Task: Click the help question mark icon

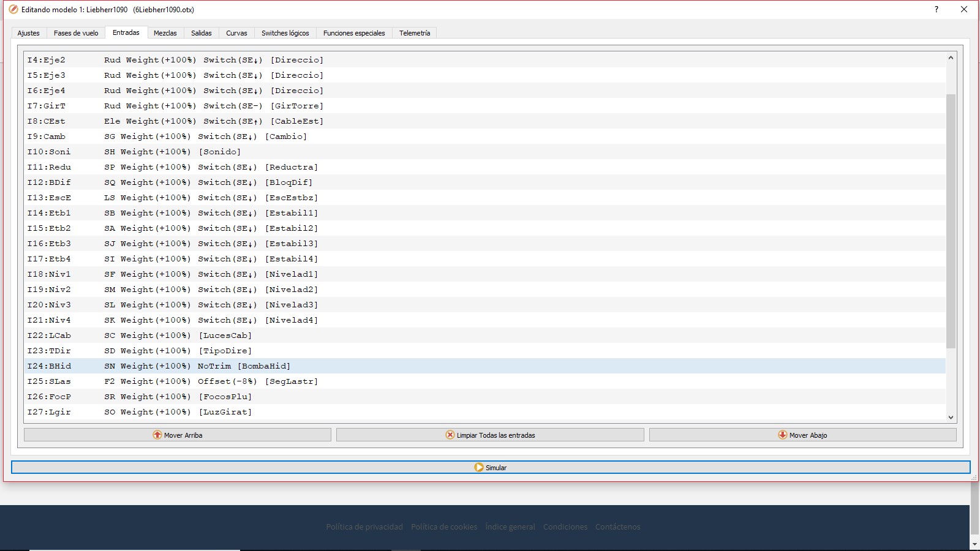Action: point(936,9)
